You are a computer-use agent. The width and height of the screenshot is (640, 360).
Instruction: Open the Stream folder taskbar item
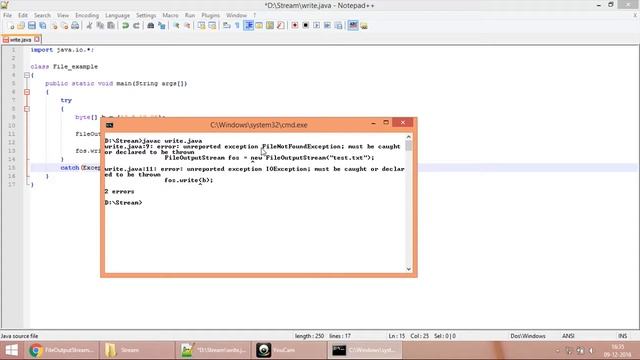pos(138,350)
